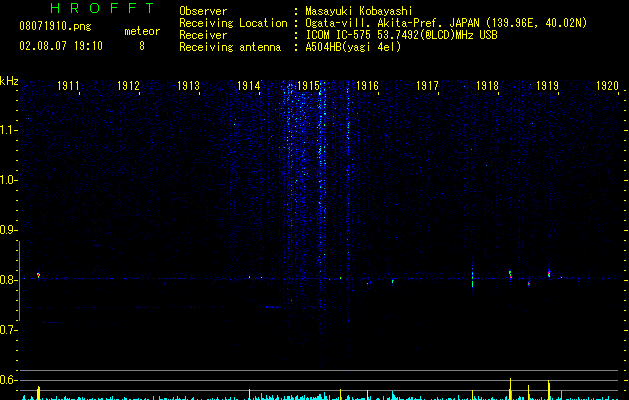Click the 1918 time axis label
This screenshot has width=629, height=400.
pyautogui.click(x=487, y=86)
